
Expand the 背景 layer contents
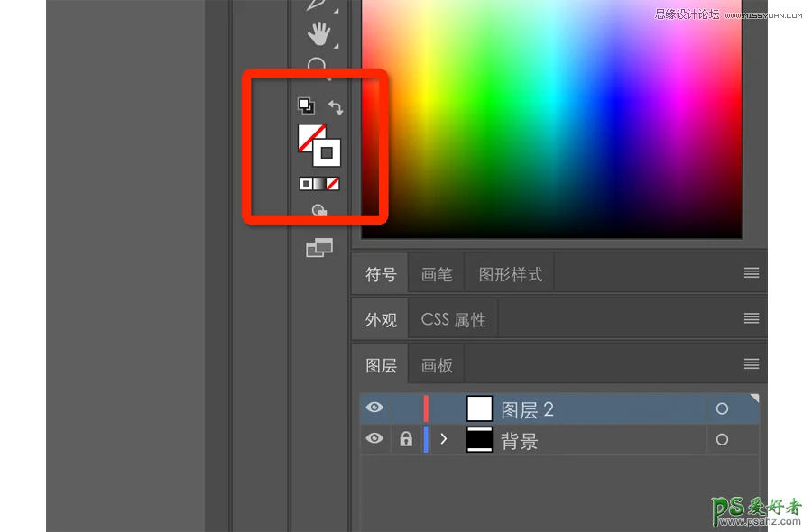coord(443,439)
